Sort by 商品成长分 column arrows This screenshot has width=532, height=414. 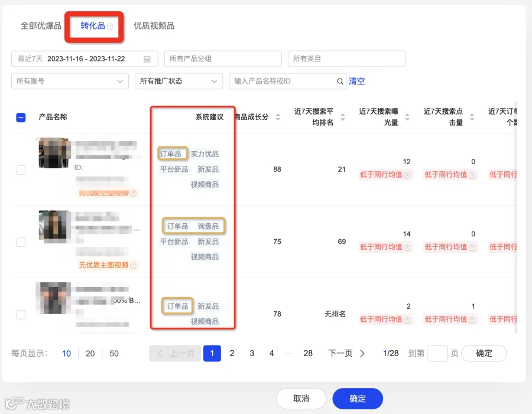tap(278, 118)
